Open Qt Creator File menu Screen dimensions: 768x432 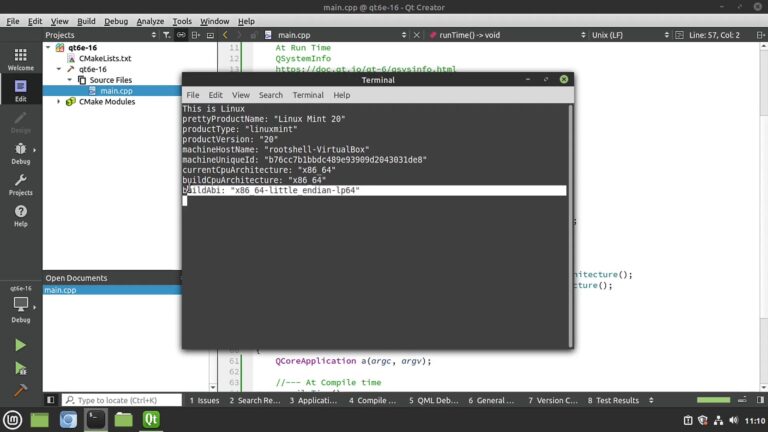[x=13, y=21]
